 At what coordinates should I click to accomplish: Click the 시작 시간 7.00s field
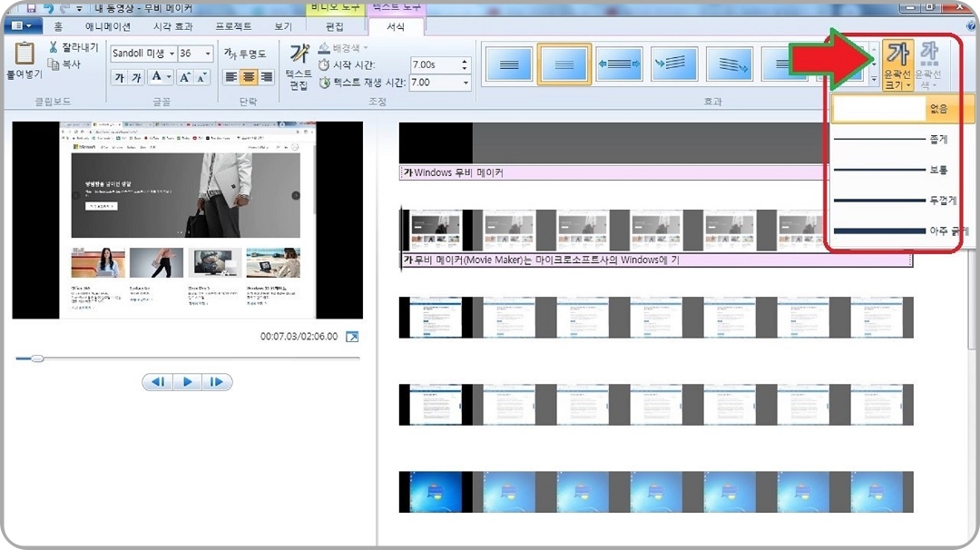[435, 64]
